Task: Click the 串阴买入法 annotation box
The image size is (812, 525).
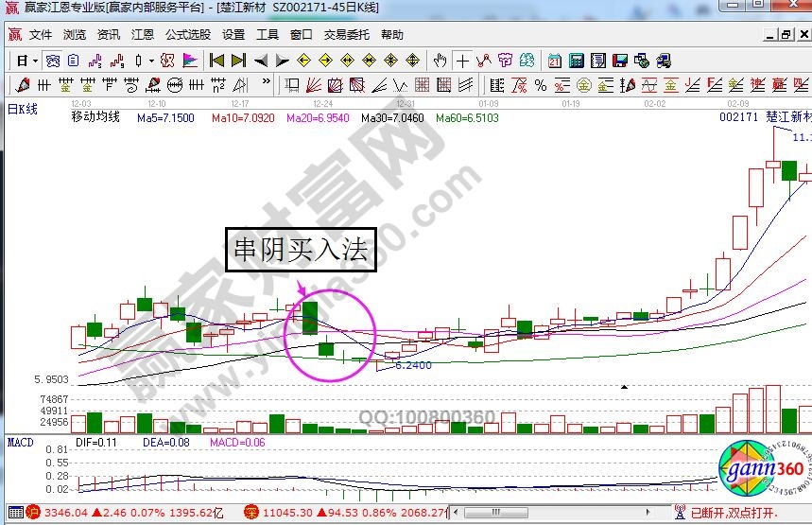Action: (300, 252)
